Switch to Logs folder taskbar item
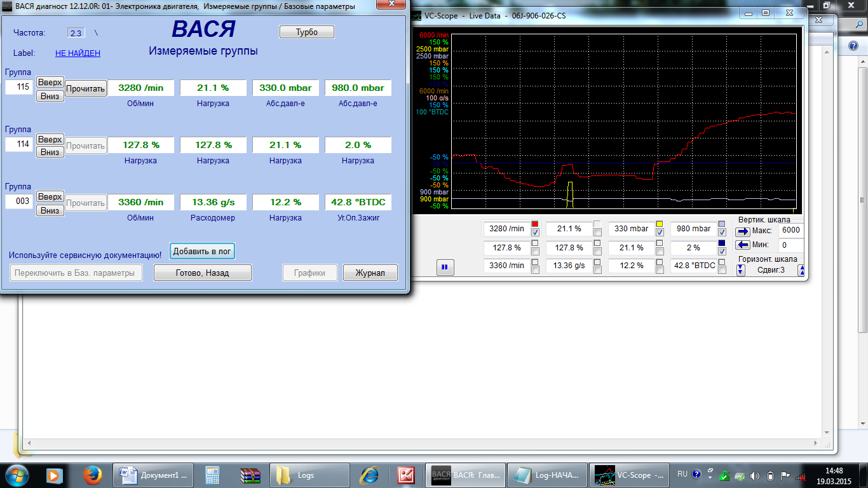Image resolution: width=868 pixels, height=488 pixels. point(310,475)
